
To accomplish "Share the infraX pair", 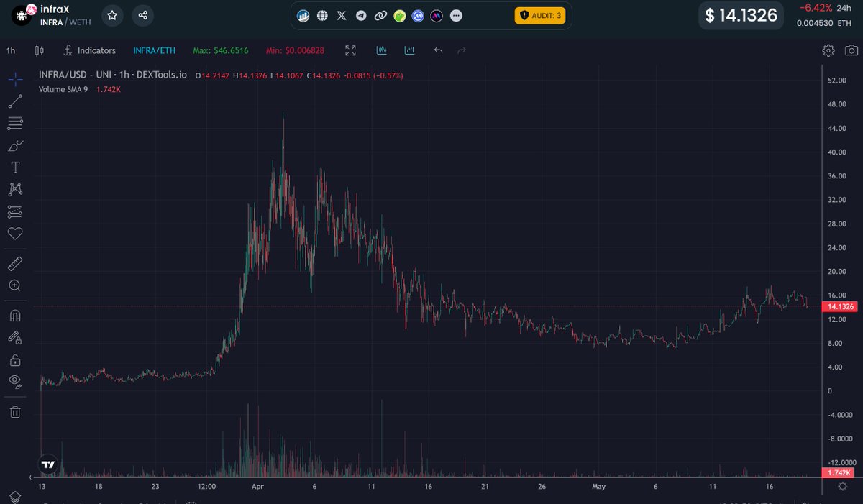I will pos(143,15).
